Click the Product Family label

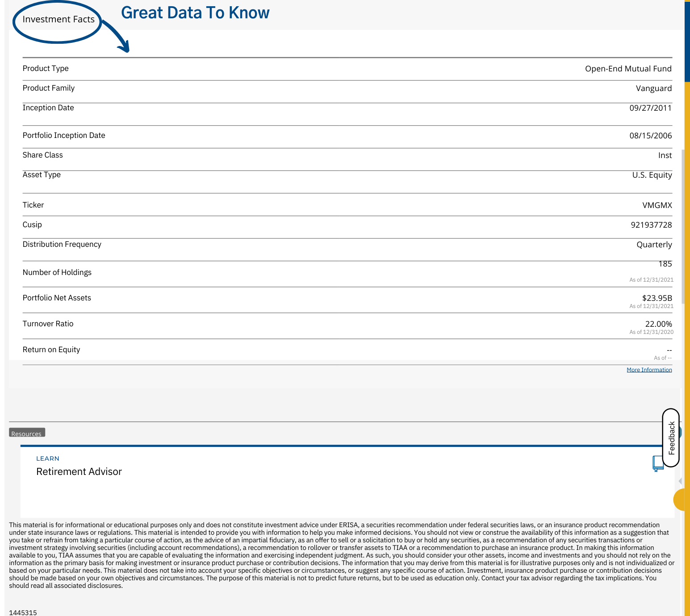coord(49,88)
